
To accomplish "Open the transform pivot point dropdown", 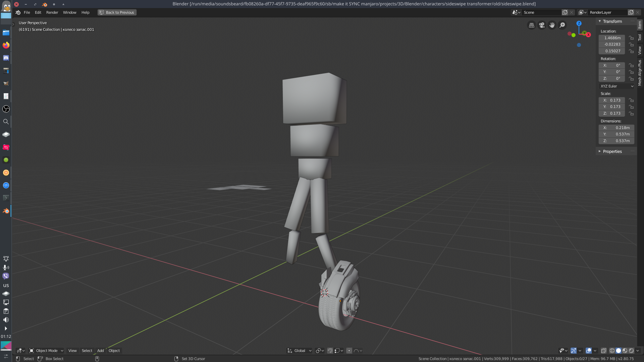I will [320, 351].
